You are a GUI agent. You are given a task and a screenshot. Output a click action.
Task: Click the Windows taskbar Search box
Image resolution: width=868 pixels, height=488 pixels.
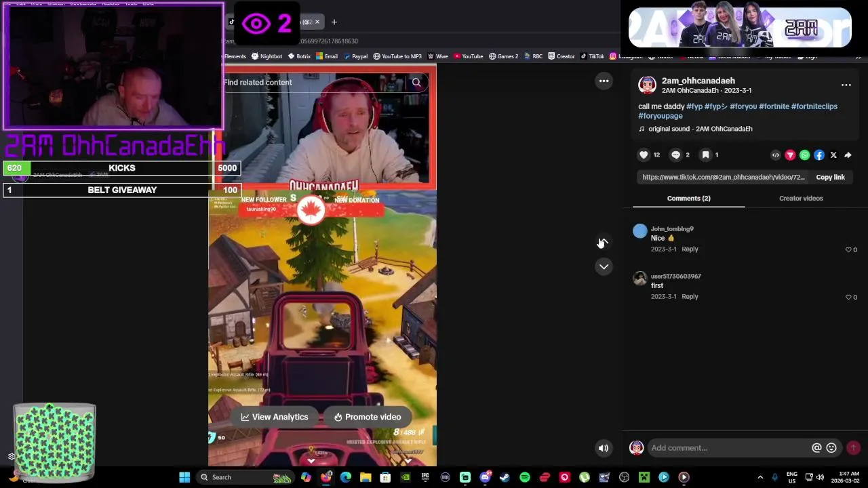coord(245,477)
